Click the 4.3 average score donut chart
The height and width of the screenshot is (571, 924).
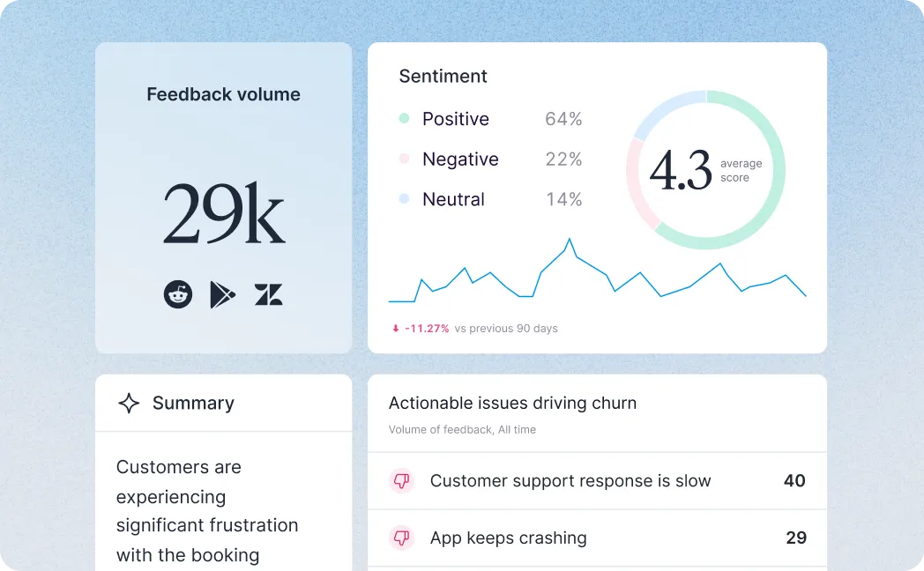click(705, 169)
